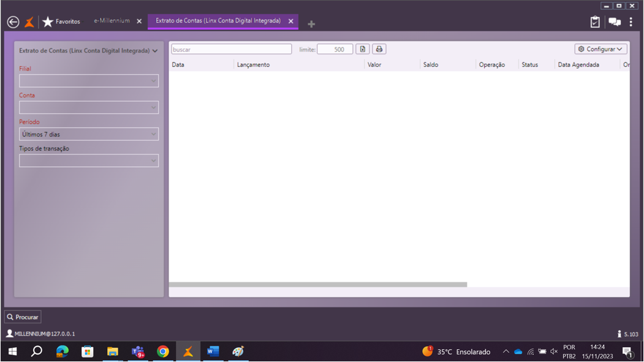Viewport: 644px width, 362px height.
Task: Open the Windows Start menu
Action: click(13, 352)
